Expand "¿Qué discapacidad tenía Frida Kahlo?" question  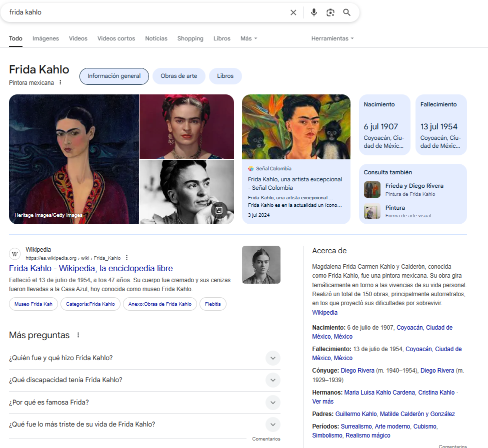(272, 380)
